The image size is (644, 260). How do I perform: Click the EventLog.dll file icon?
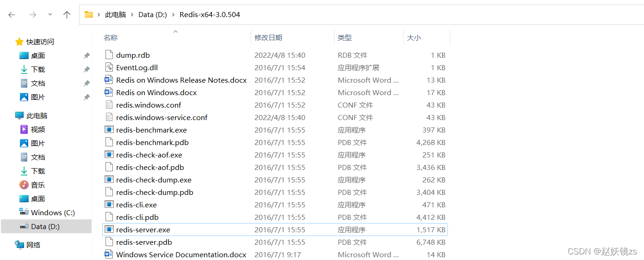click(x=109, y=67)
